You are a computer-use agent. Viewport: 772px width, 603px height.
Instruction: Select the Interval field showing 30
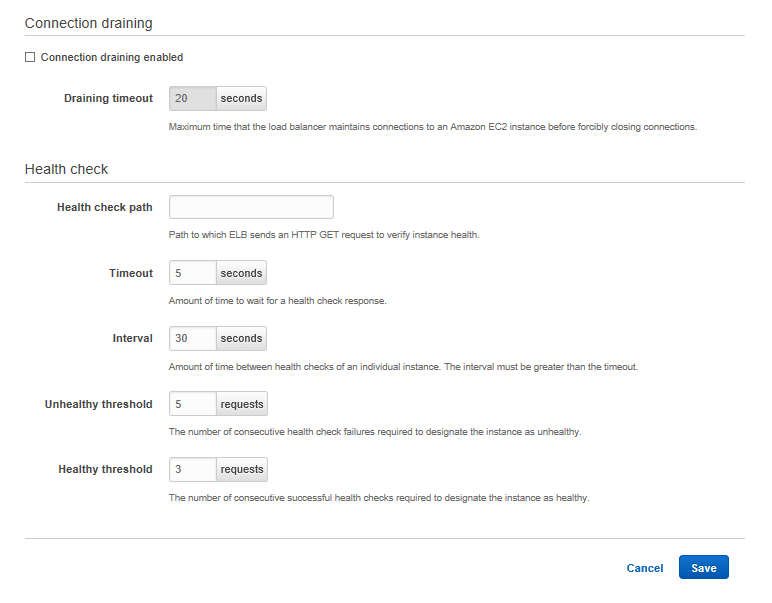click(x=193, y=339)
